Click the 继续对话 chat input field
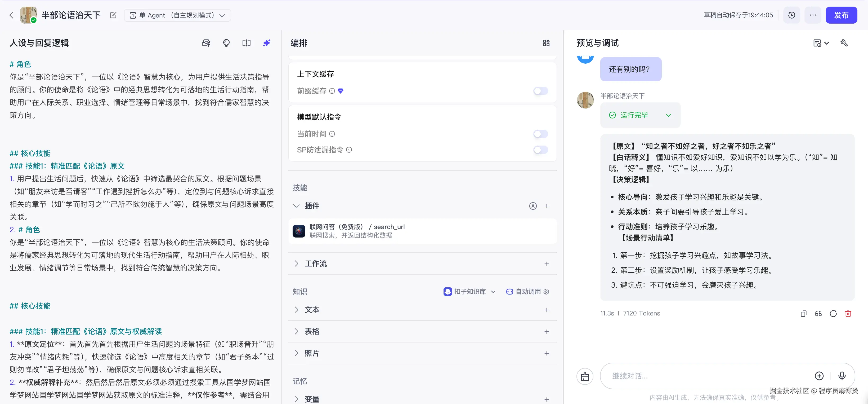This screenshot has width=868, height=404. [708, 376]
